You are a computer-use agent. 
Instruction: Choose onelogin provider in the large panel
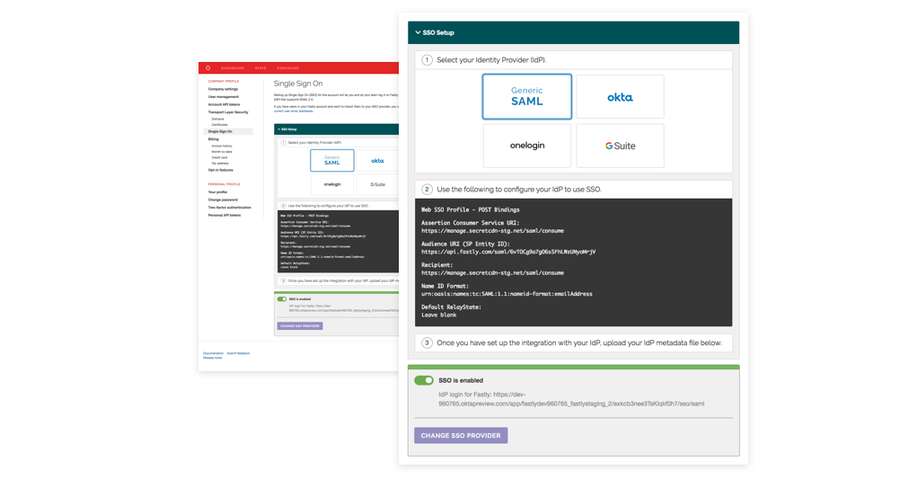click(527, 146)
